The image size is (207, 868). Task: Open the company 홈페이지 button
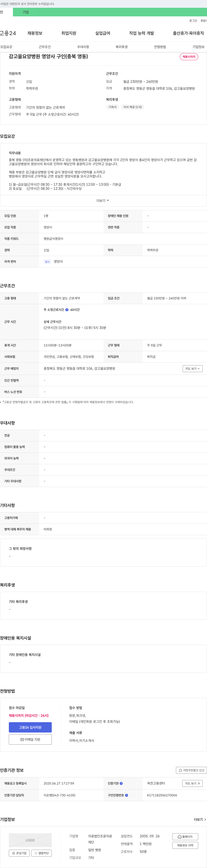(185, 837)
